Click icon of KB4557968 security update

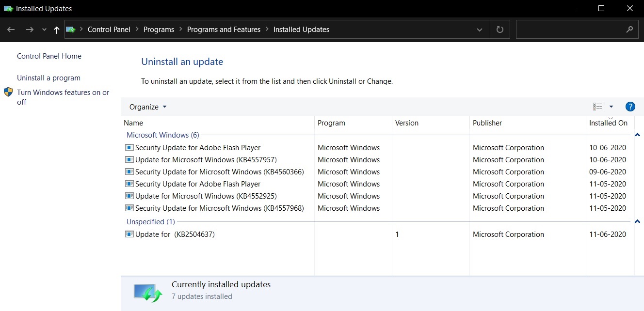click(129, 208)
